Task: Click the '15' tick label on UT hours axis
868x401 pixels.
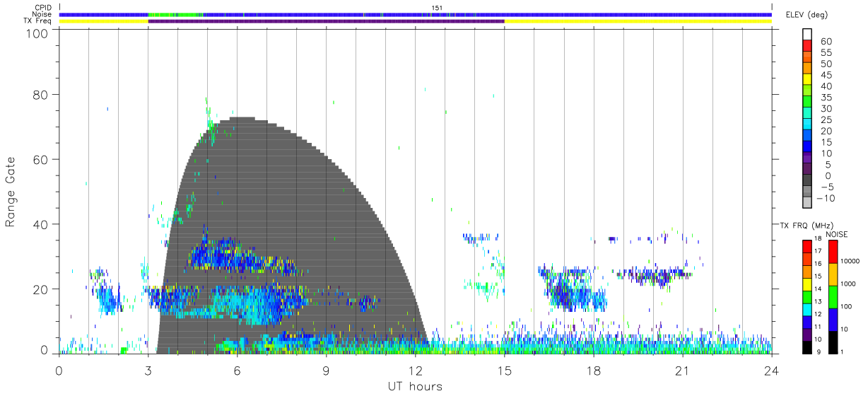Action: pos(504,371)
